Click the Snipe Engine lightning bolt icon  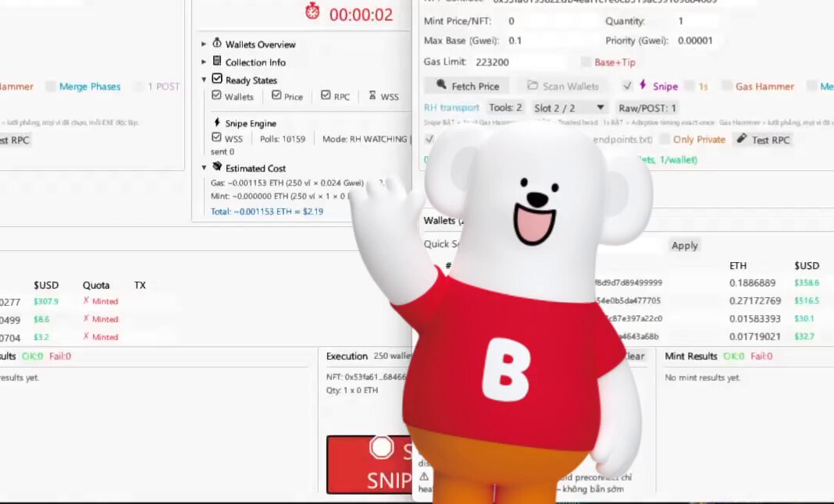[217, 122]
